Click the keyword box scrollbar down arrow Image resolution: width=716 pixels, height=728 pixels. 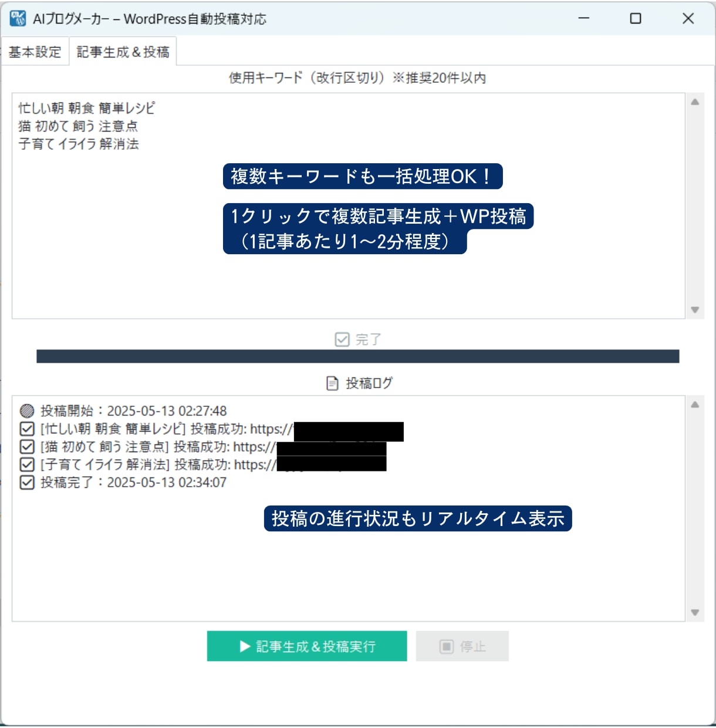(695, 309)
